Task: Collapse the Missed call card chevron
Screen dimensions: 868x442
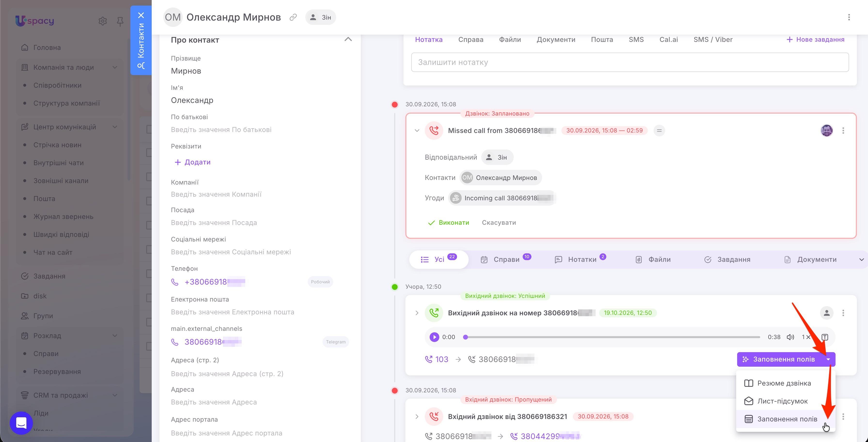Action: 417,130
